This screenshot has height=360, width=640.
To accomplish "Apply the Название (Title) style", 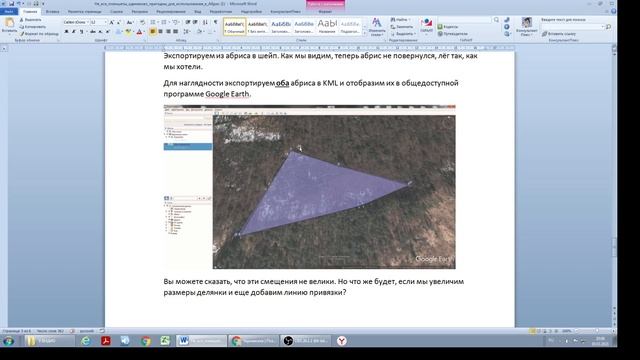I will [x=327, y=27].
